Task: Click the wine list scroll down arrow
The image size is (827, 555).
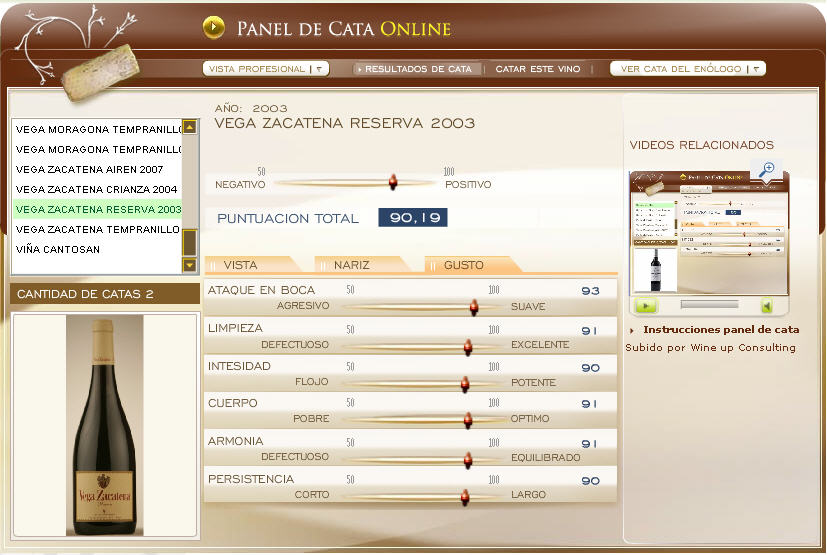Action: click(189, 265)
